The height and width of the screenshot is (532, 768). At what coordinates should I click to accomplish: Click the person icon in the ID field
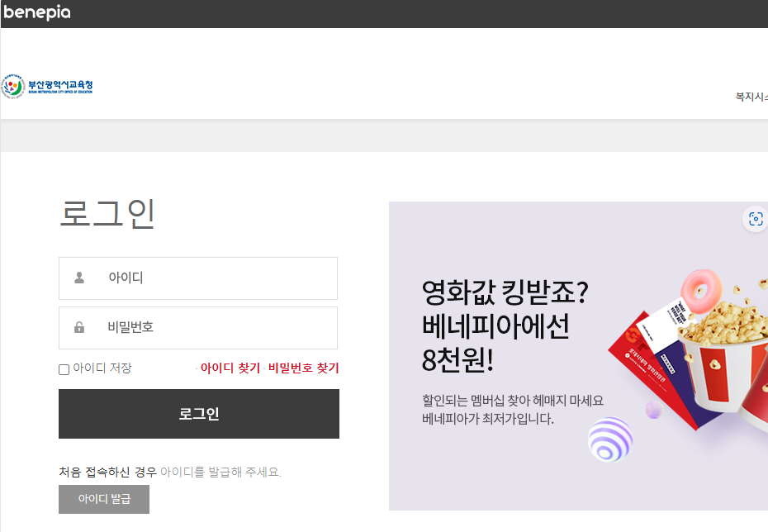[x=78, y=278]
